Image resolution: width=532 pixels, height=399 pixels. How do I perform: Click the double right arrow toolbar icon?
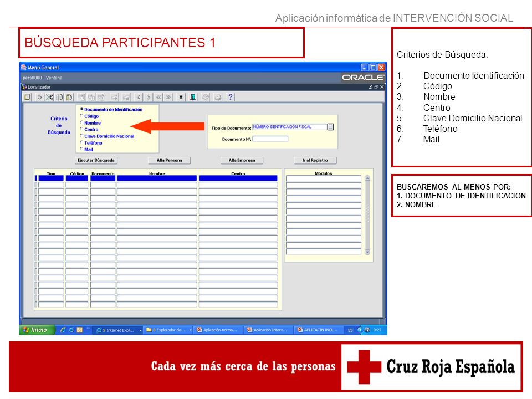tap(168, 98)
